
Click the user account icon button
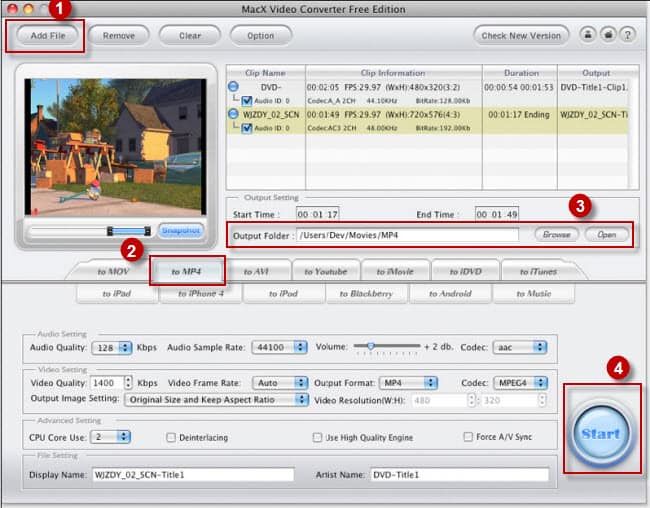point(588,34)
